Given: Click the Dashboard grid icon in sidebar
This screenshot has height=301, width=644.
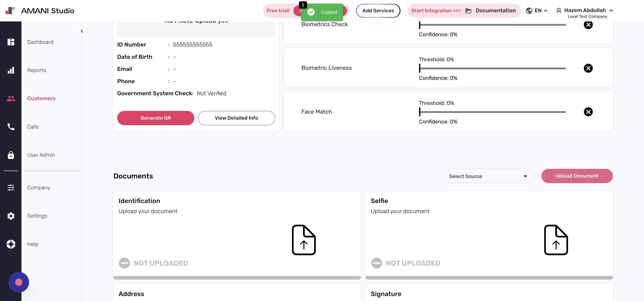Looking at the screenshot, I should point(11,42).
